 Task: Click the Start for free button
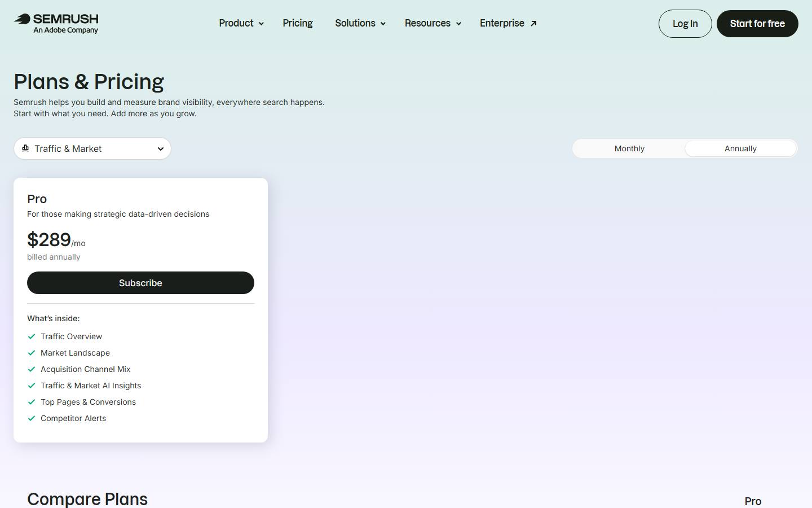tap(757, 24)
